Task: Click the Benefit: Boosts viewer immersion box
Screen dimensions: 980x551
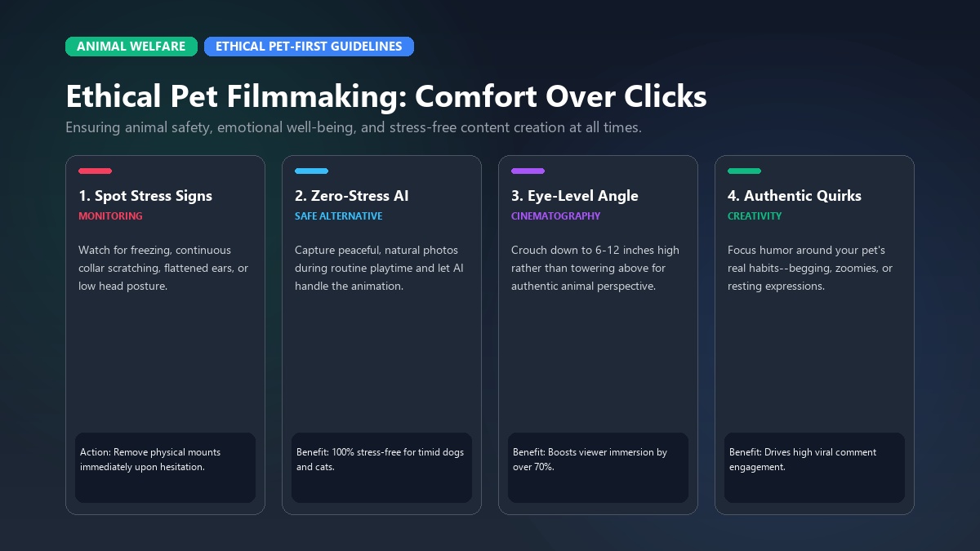Action: click(598, 468)
